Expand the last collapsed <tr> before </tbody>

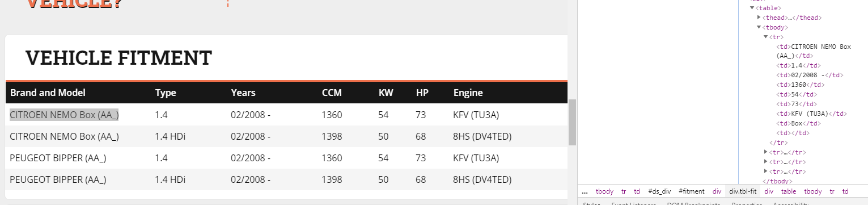766,171
